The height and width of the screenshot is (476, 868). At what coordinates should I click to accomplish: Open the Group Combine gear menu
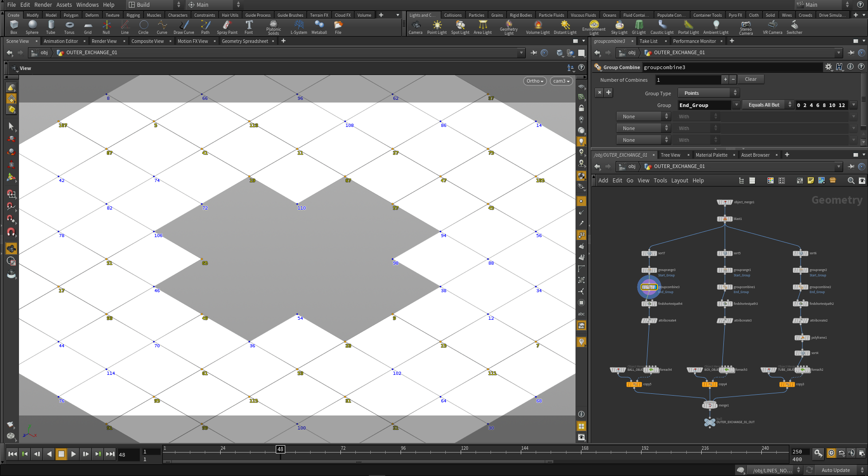pos(828,67)
